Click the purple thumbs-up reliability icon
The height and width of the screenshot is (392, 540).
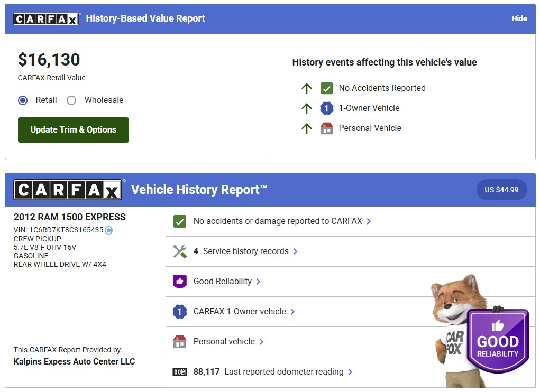180,282
